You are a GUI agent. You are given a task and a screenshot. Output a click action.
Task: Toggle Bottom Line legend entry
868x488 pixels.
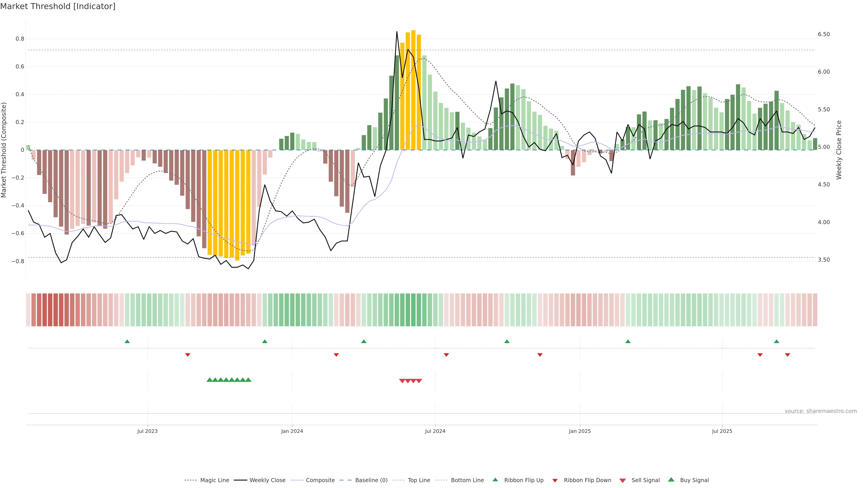467,480
